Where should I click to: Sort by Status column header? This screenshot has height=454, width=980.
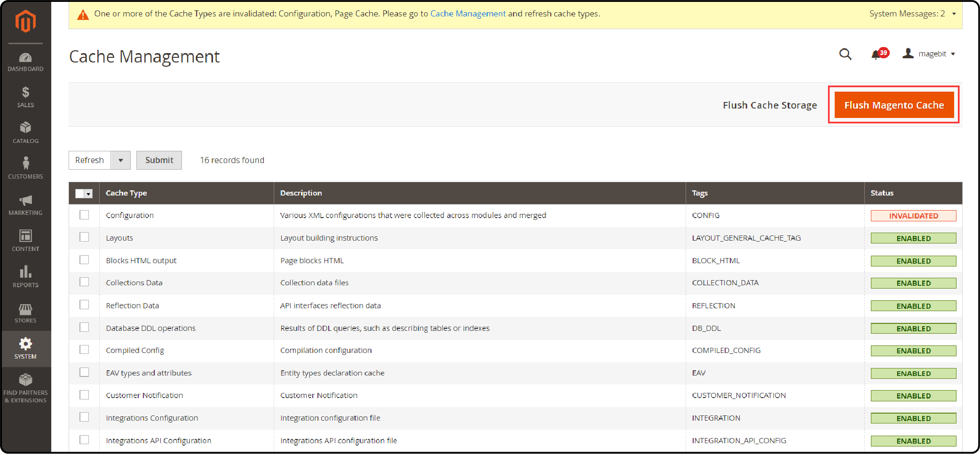[882, 193]
